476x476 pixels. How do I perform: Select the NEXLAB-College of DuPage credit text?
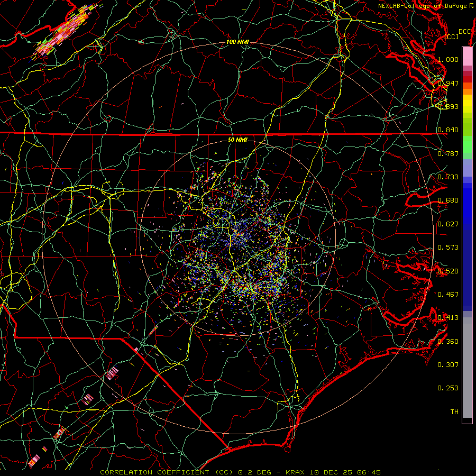424,6
